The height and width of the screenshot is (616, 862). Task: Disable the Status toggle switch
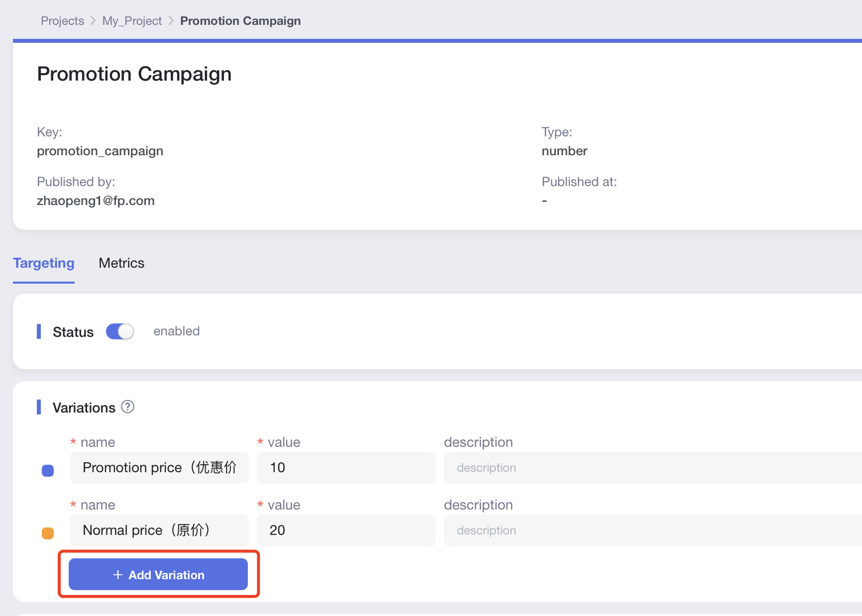[120, 331]
